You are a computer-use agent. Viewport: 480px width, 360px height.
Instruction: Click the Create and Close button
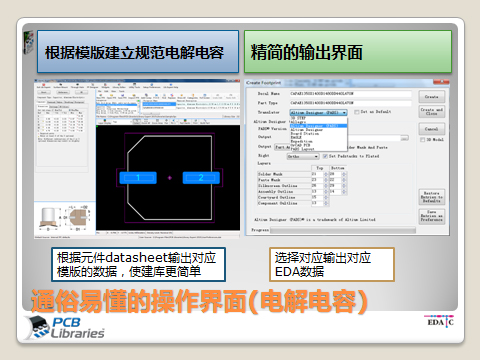tap(432, 112)
